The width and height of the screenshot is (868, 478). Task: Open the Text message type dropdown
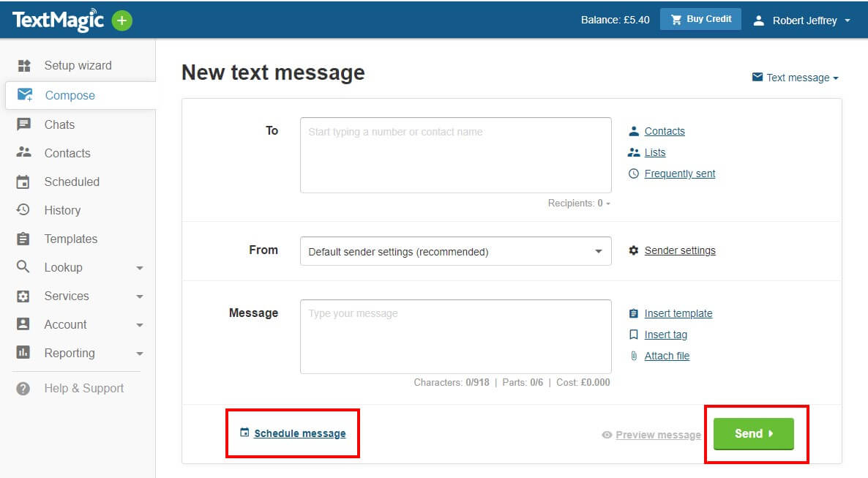click(796, 78)
